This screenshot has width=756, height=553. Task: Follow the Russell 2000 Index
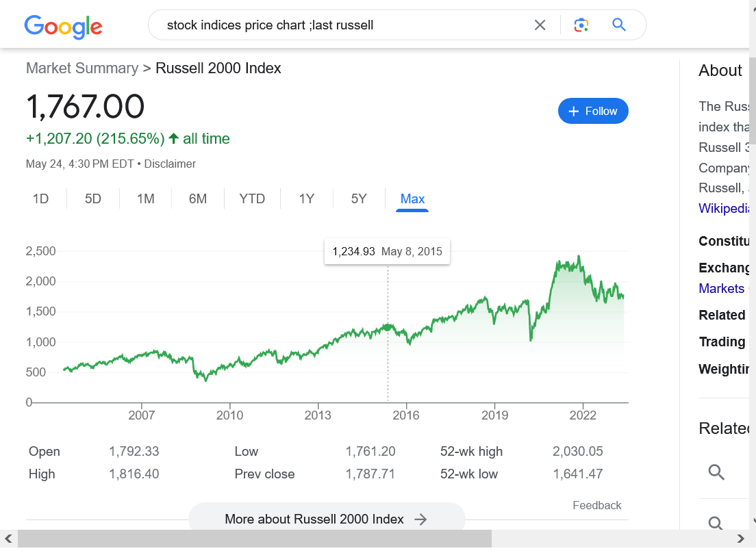point(593,111)
